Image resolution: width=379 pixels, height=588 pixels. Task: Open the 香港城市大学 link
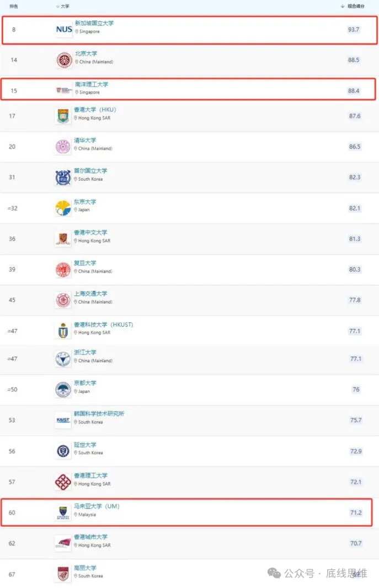[90, 537]
